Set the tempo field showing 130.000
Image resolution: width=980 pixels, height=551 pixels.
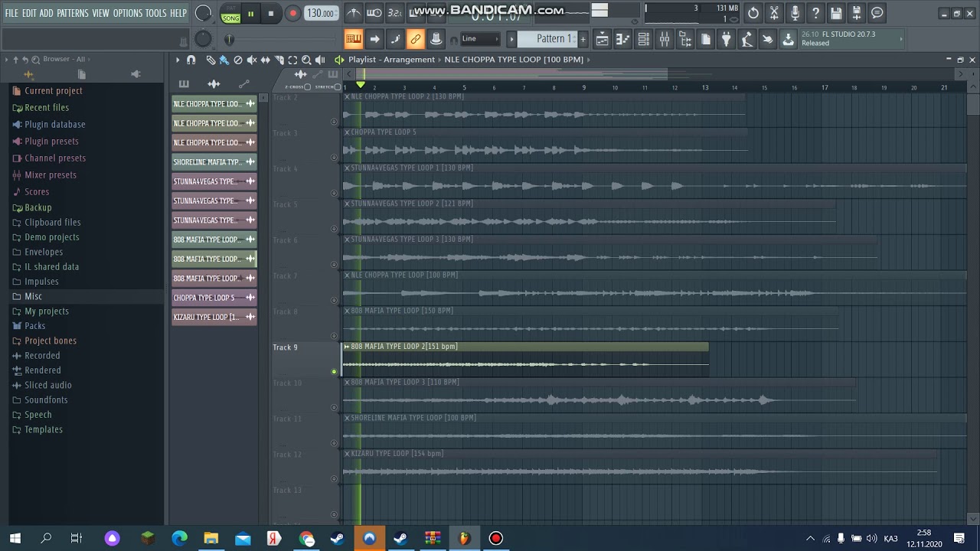tap(321, 13)
